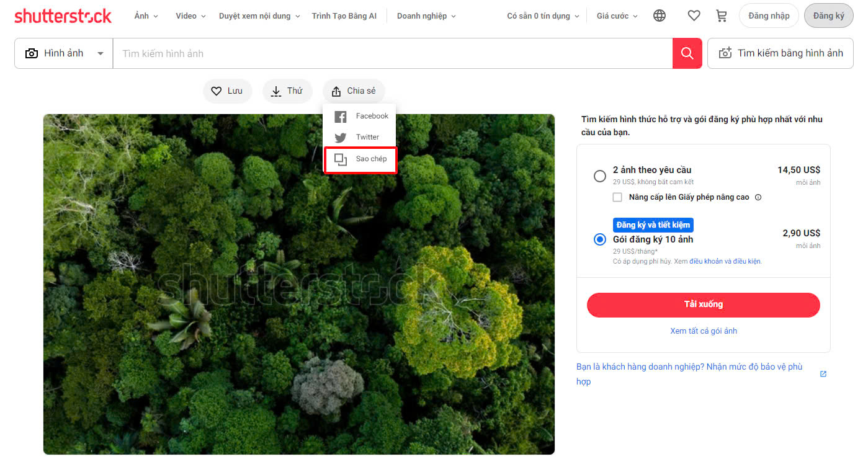Click the Lưu button
The image size is (868, 467).
[x=227, y=91]
